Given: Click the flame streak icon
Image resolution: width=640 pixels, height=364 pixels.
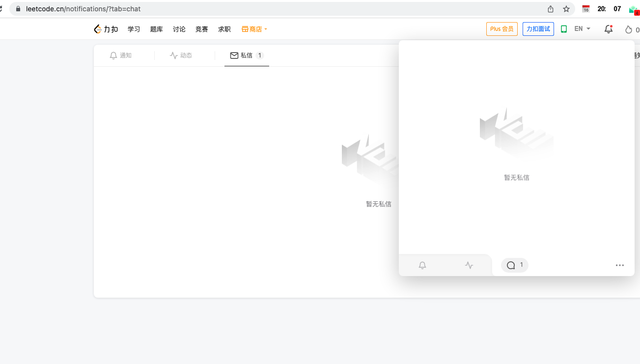Looking at the screenshot, I should [x=628, y=29].
